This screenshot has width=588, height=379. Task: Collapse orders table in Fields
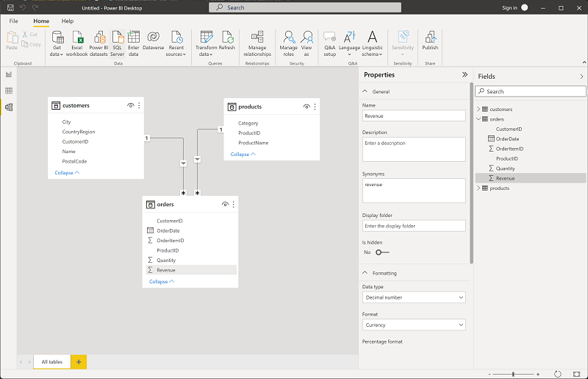(x=478, y=119)
